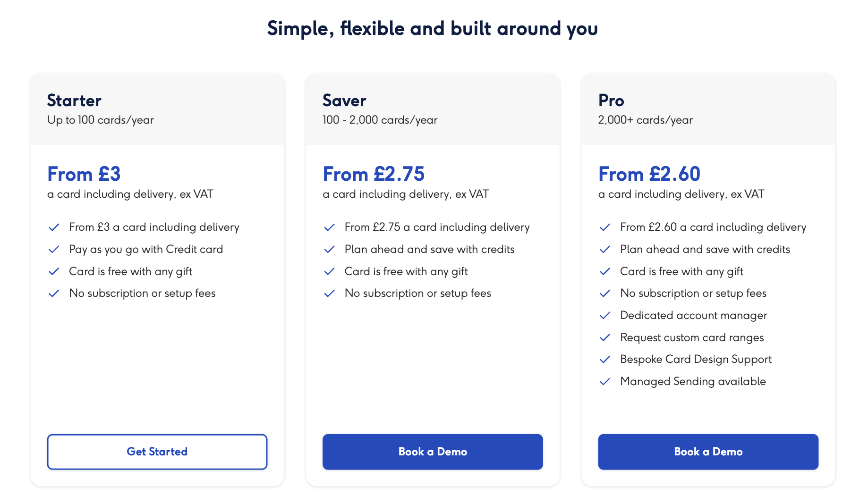868x504 pixels.
Task: Click the large From £3 price heading
Action: point(84,174)
